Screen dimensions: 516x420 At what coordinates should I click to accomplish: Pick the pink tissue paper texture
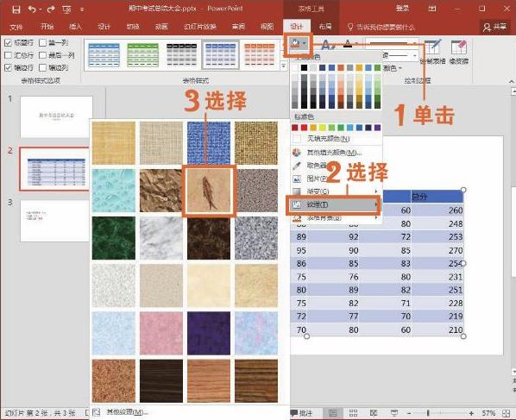coord(160,333)
